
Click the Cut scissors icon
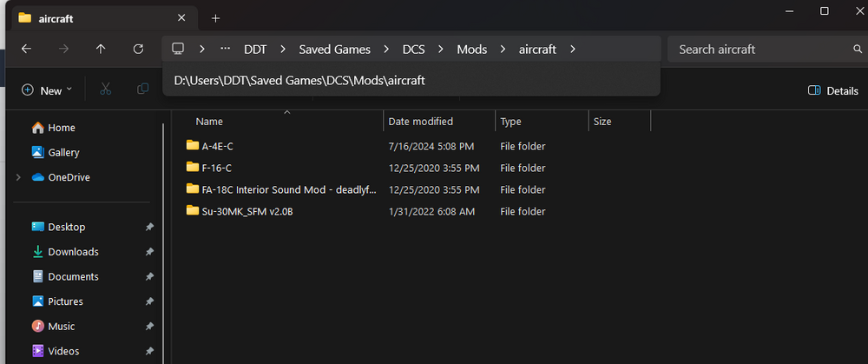coord(106,89)
